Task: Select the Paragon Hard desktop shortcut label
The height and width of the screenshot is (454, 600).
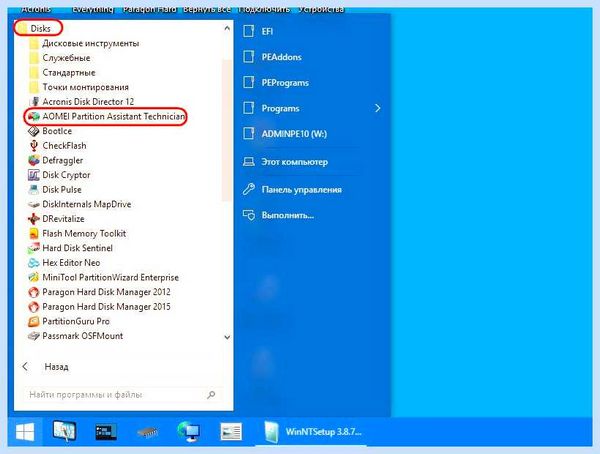Action: pos(150,9)
